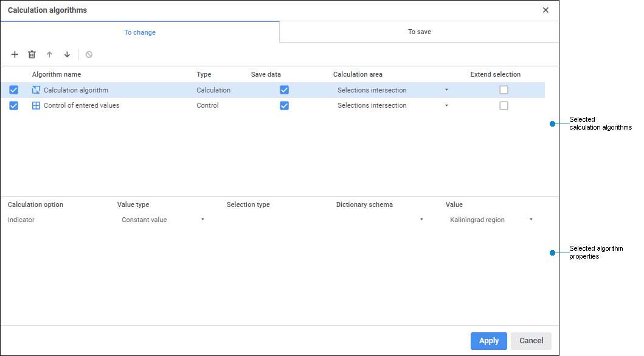This screenshot has width=644, height=356.
Task: Click the Value type column header
Action: pos(133,204)
